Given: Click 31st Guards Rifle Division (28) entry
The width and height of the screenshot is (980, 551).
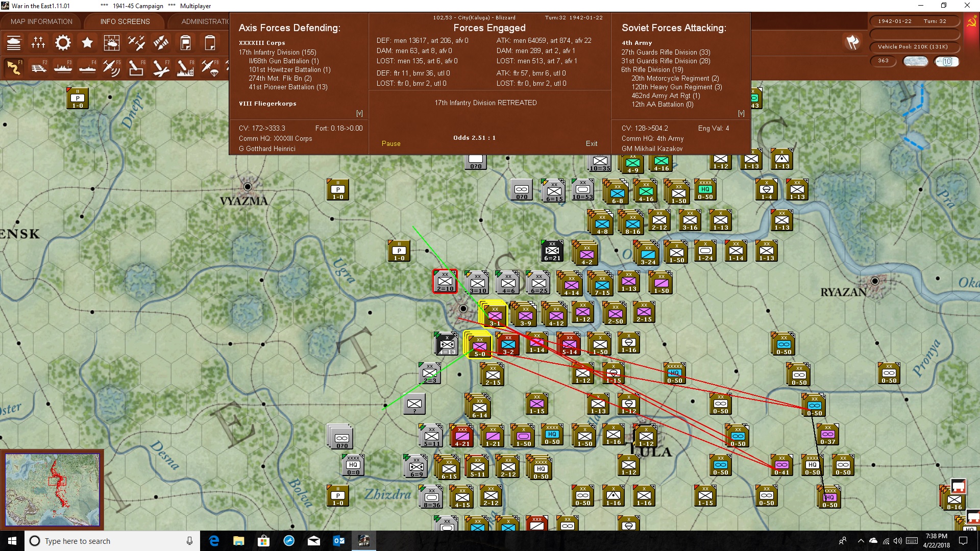Looking at the screenshot, I should [666, 61].
